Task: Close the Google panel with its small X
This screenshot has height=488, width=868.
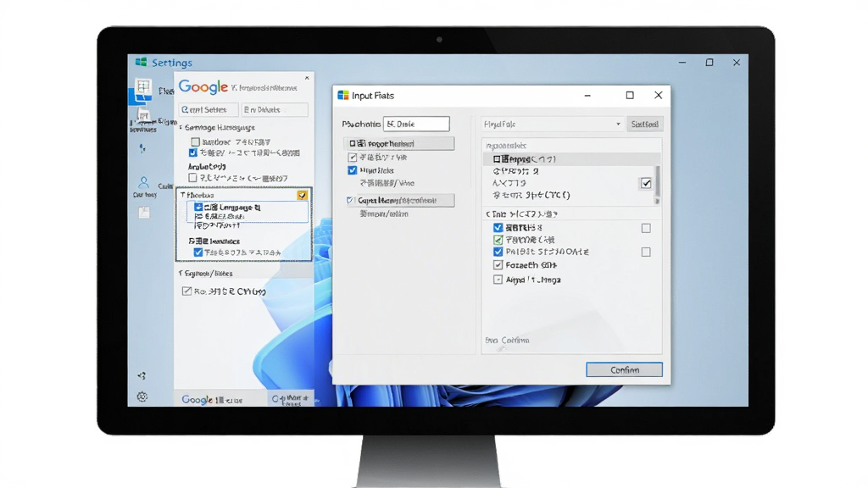Action: (x=307, y=78)
